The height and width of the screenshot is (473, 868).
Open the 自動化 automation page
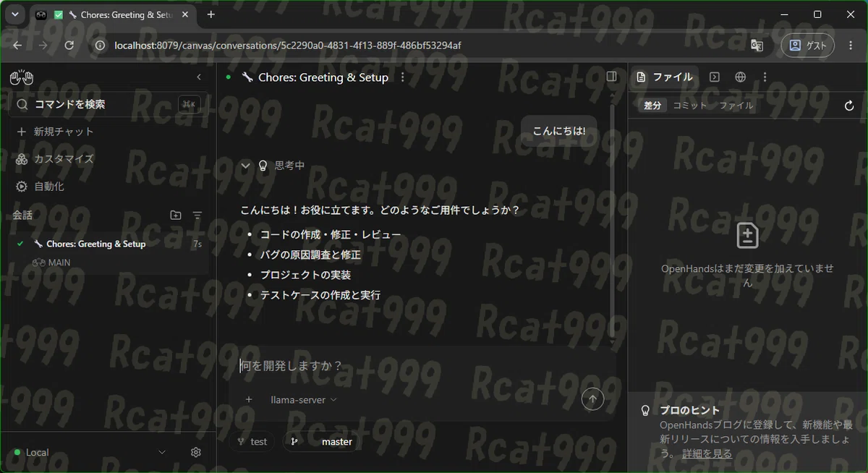point(49,187)
